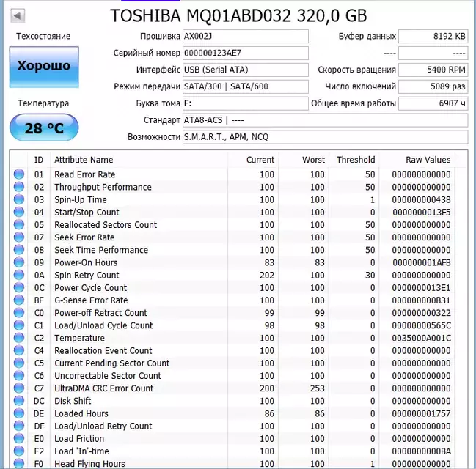The width and height of the screenshot is (476, 469).
Task: Select the Интерфейс field USB (Serial ATA)
Action: [246, 70]
